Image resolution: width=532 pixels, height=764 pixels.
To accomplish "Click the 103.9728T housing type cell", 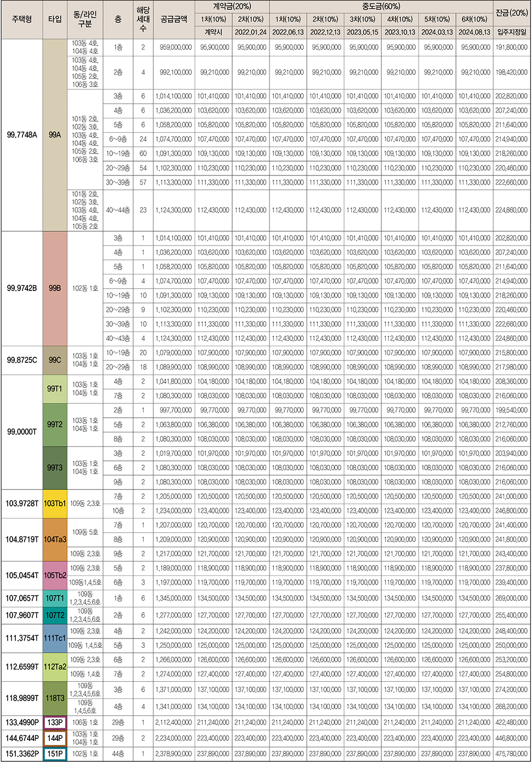I will pos(22,504).
